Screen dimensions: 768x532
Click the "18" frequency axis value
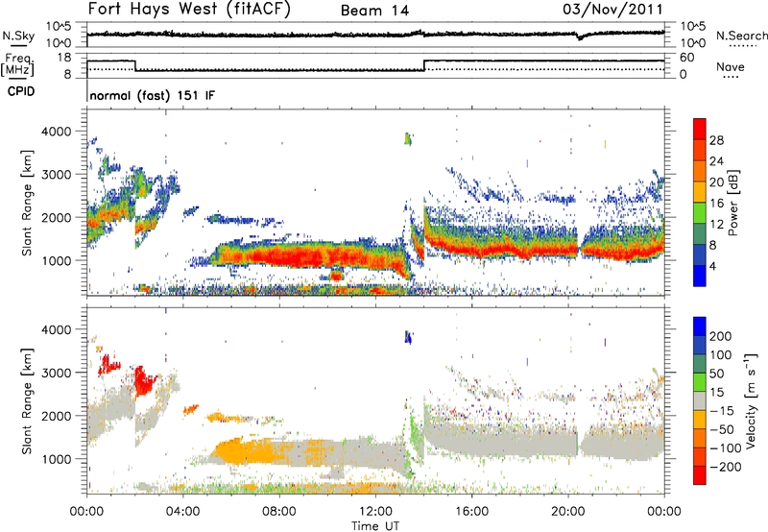[63, 58]
